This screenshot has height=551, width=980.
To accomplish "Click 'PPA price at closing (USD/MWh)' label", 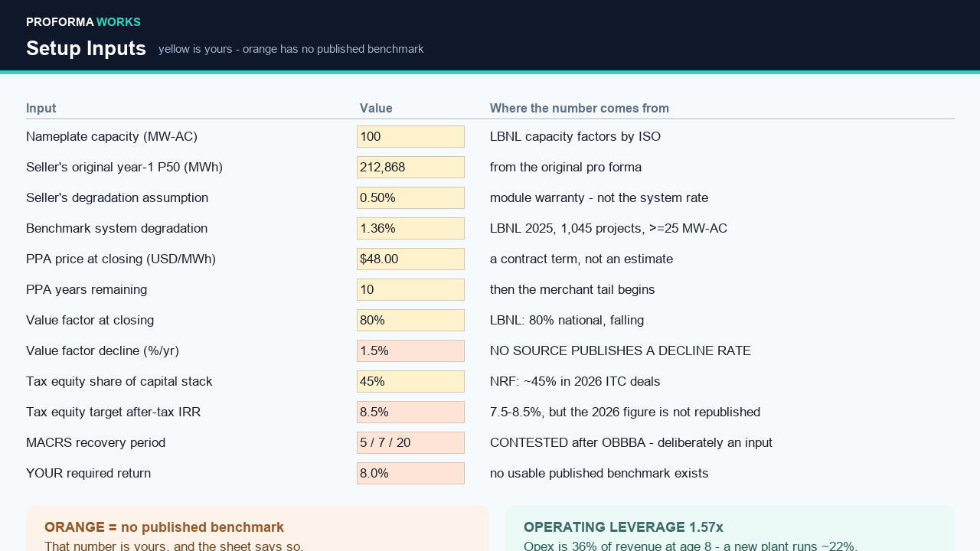I will [121, 259].
